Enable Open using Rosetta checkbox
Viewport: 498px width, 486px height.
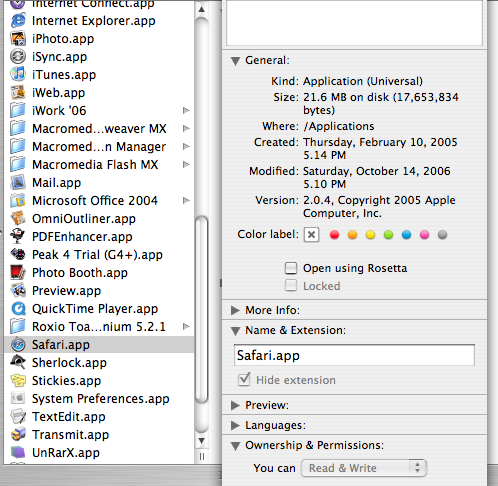[291, 268]
